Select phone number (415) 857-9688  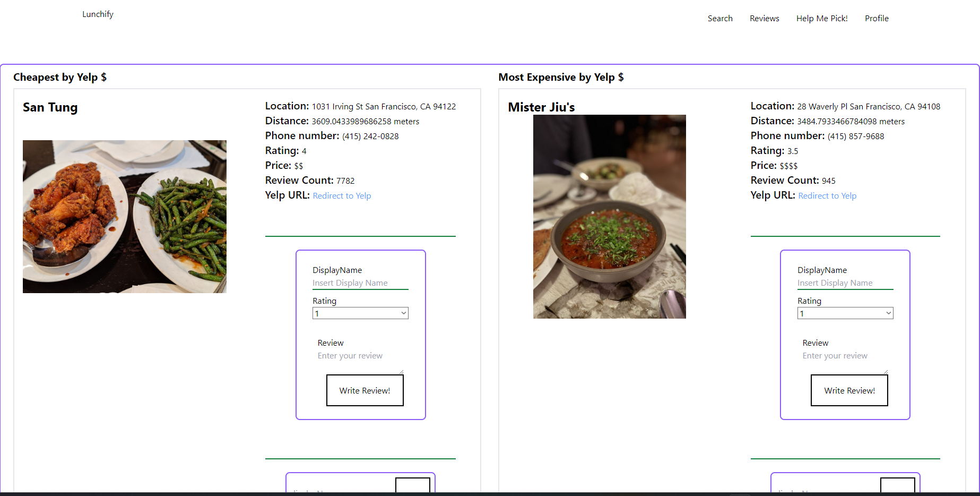(856, 136)
